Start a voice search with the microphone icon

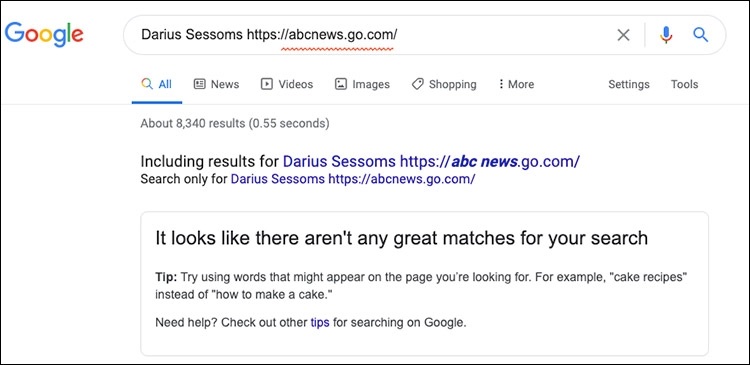click(666, 35)
